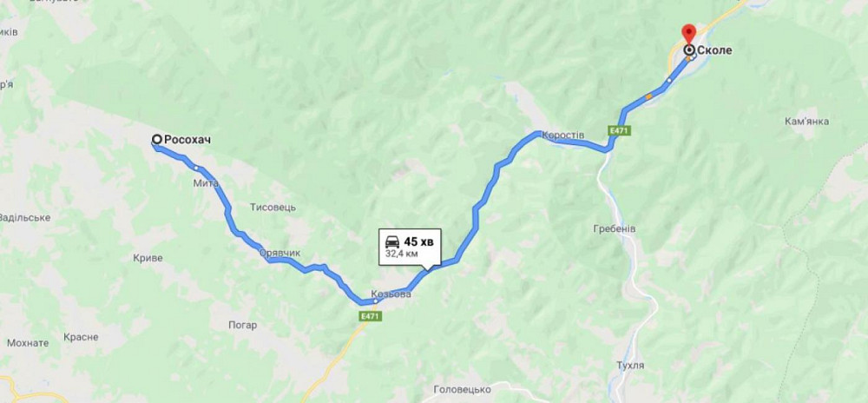Click the Сколе destination circle marker
The width and height of the screenshot is (868, 403).
click(689, 50)
